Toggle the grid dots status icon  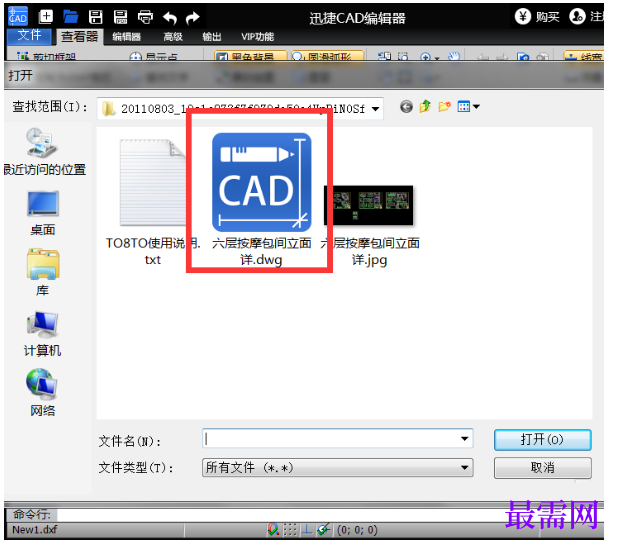pos(290,530)
